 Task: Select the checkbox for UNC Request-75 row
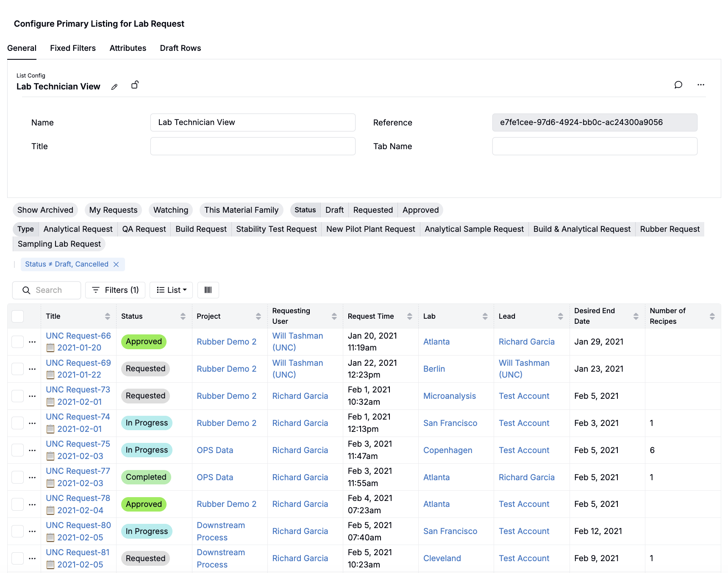click(x=18, y=450)
